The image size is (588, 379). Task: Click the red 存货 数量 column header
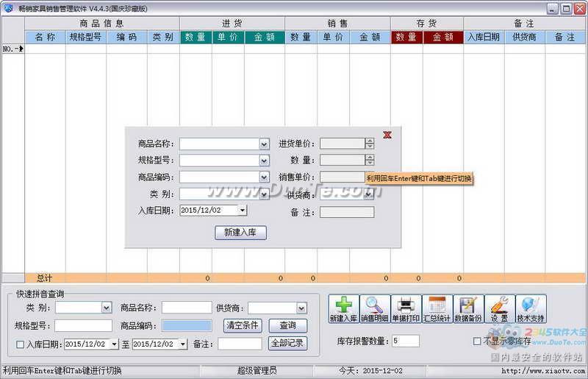pos(406,38)
